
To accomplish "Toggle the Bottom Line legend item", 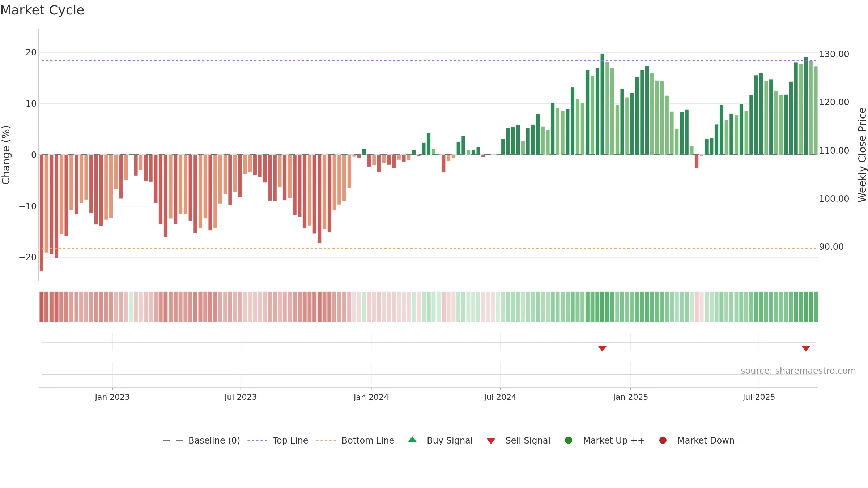I will pos(355,440).
